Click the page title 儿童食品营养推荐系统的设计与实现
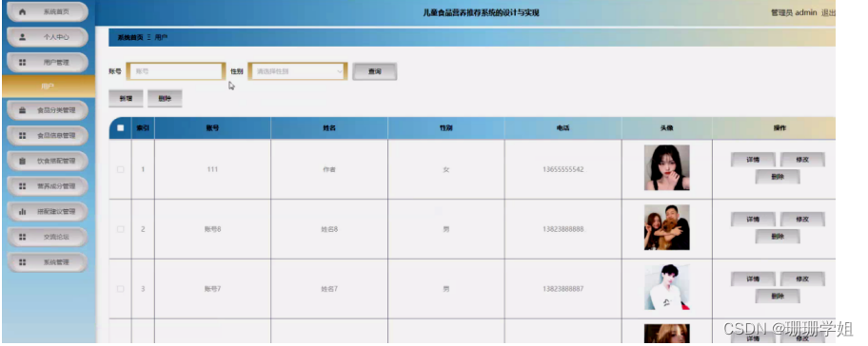Screen dimensions: 868x346 [481, 12]
